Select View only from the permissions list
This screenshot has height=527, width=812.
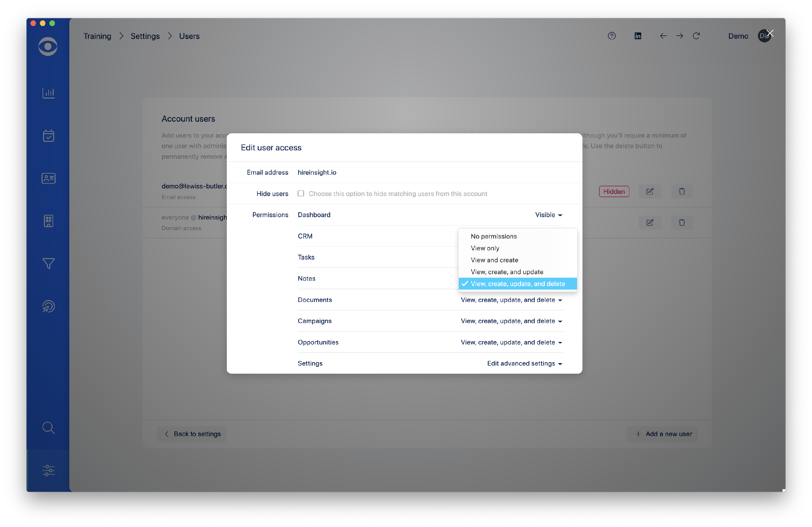[x=485, y=248]
